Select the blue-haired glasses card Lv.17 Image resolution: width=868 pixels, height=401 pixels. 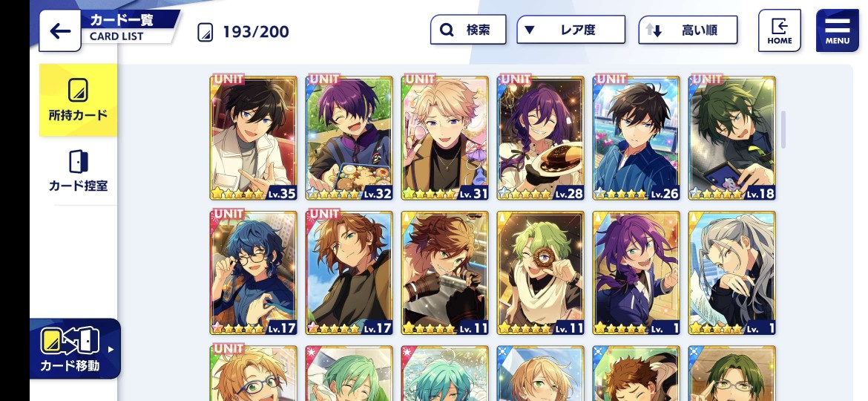tap(254, 273)
